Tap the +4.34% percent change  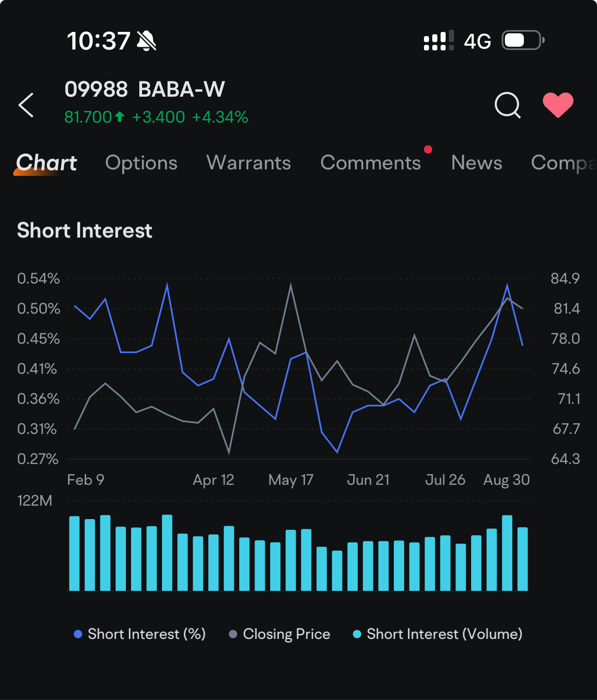tap(220, 117)
